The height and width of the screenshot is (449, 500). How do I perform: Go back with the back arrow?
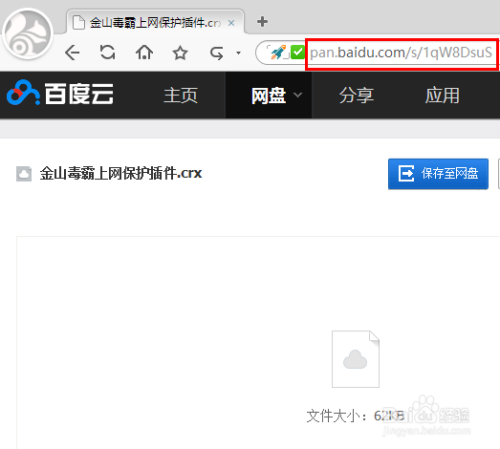(72, 53)
